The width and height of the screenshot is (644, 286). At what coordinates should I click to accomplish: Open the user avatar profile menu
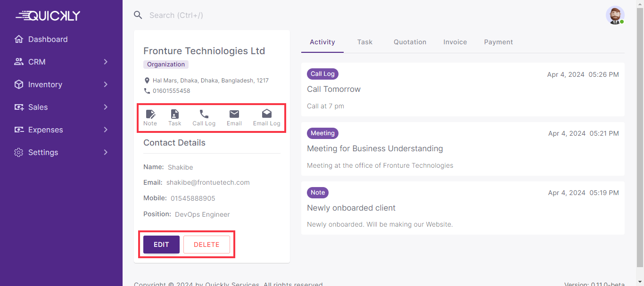point(615,15)
